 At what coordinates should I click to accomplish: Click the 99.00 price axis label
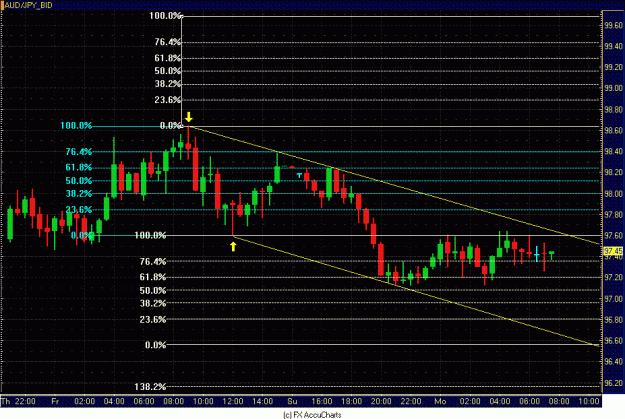tap(613, 88)
